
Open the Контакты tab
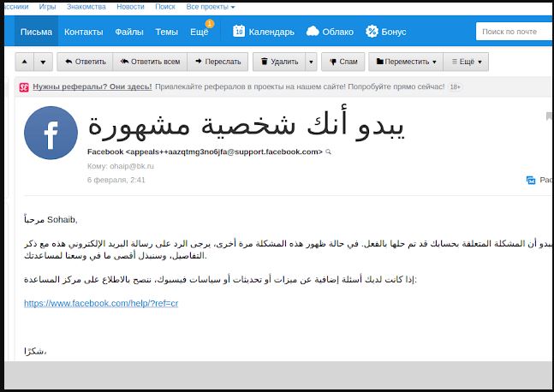[x=83, y=32]
